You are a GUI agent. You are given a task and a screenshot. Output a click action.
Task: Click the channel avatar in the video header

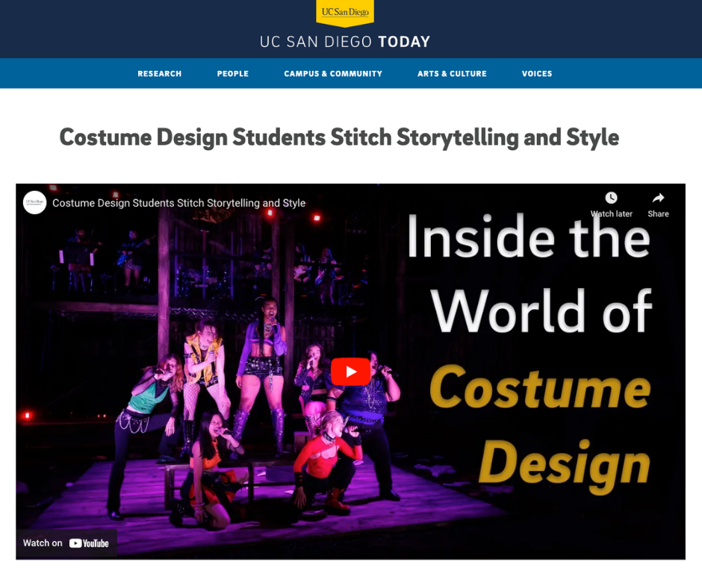click(34, 202)
